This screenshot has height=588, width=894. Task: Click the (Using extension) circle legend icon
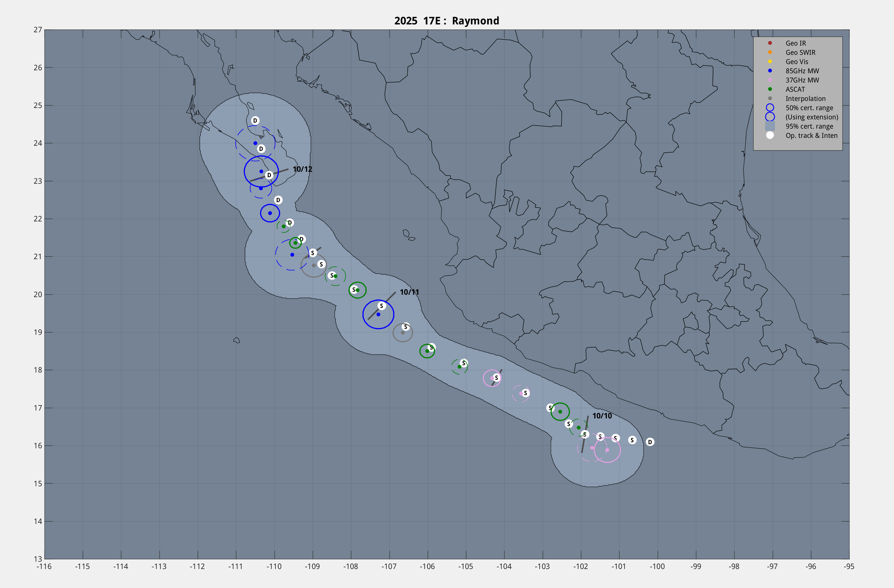(x=770, y=117)
